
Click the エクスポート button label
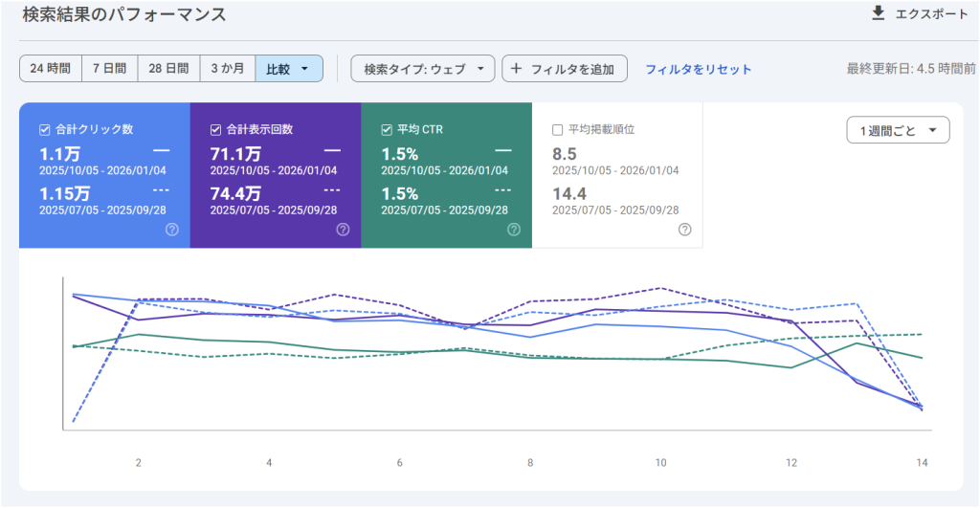point(931,13)
